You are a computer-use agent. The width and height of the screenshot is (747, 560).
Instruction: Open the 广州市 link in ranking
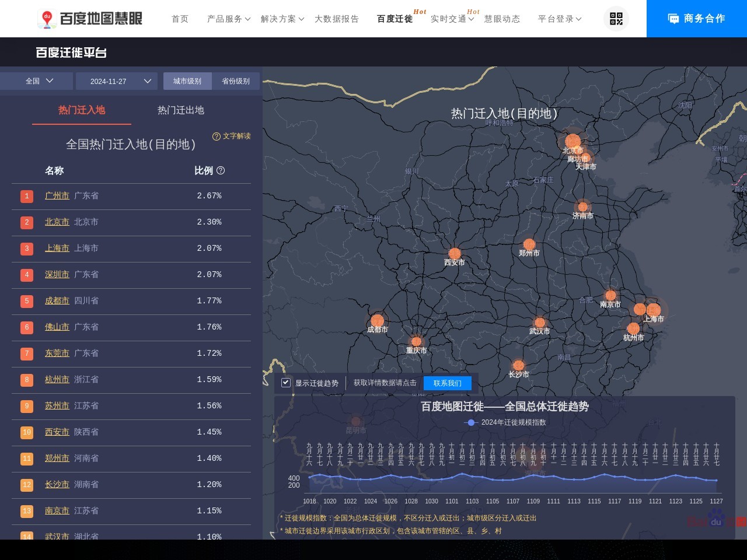tap(57, 196)
